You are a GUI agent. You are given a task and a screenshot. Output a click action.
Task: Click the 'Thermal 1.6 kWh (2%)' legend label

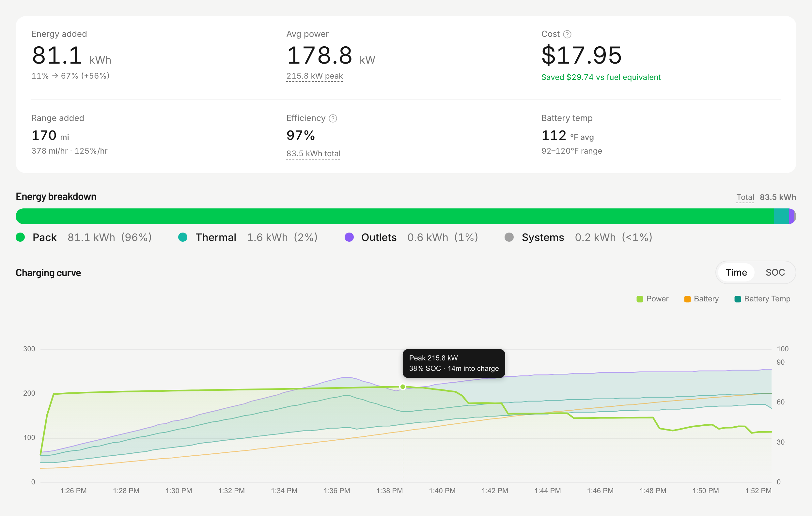pos(257,237)
